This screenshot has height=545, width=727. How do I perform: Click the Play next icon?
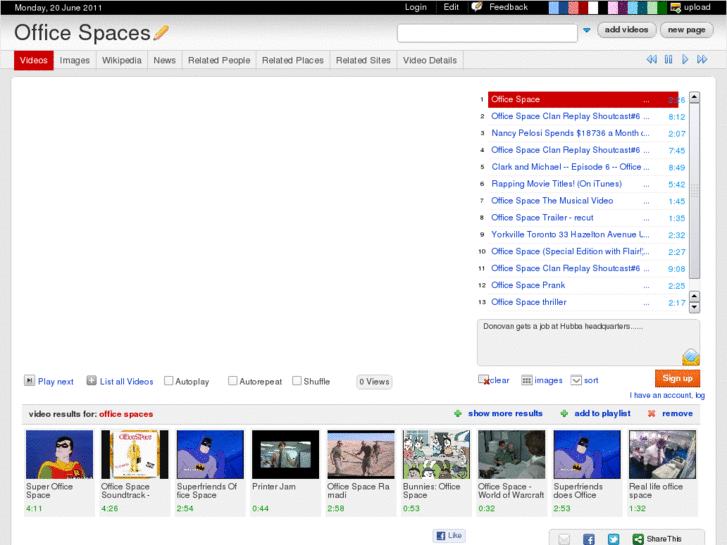click(x=29, y=381)
